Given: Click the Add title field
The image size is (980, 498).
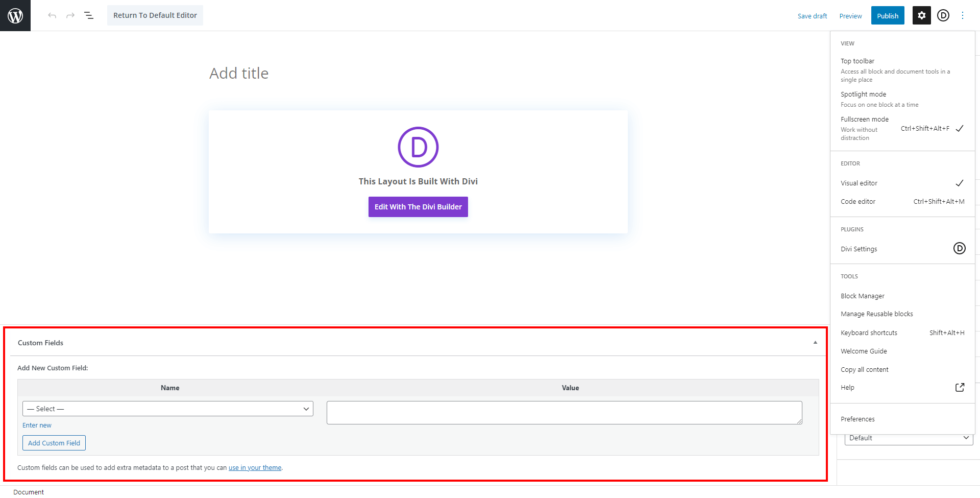Looking at the screenshot, I should (x=418, y=74).
